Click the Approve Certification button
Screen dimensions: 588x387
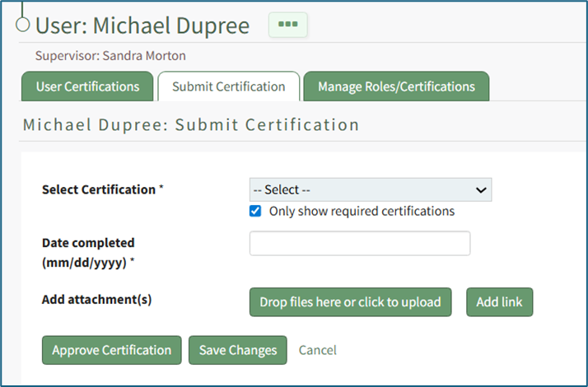(111, 350)
